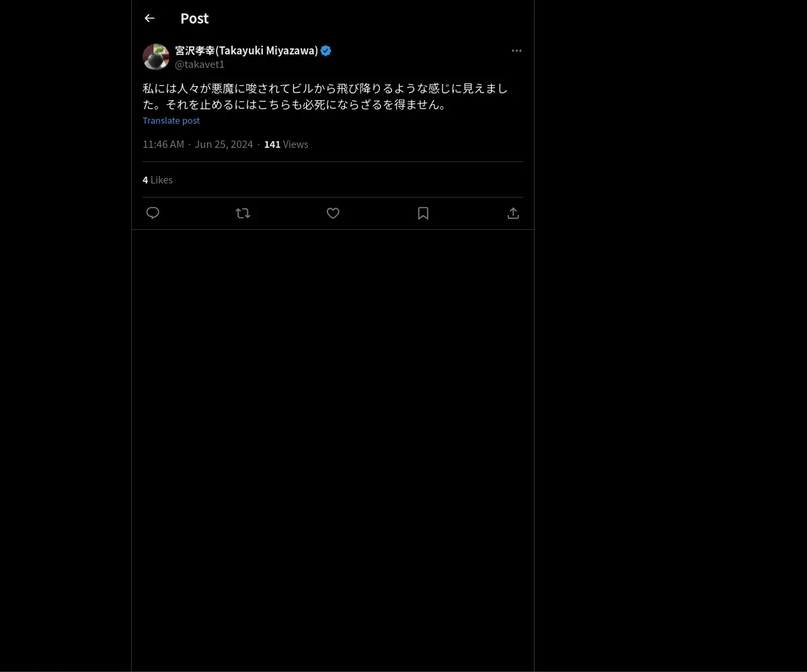
Task: Go back using the left arrow
Action: pos(149,18)
